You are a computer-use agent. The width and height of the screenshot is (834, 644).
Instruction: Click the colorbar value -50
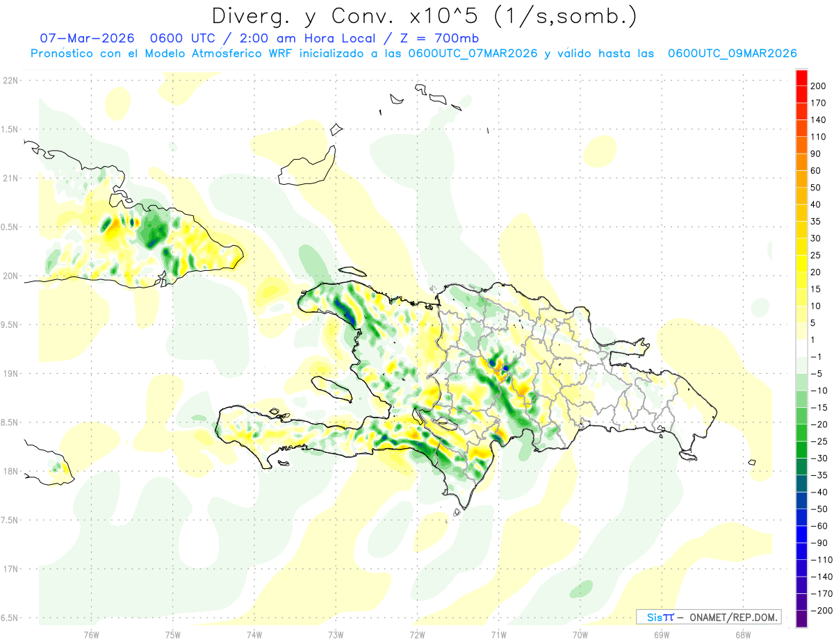818,509
